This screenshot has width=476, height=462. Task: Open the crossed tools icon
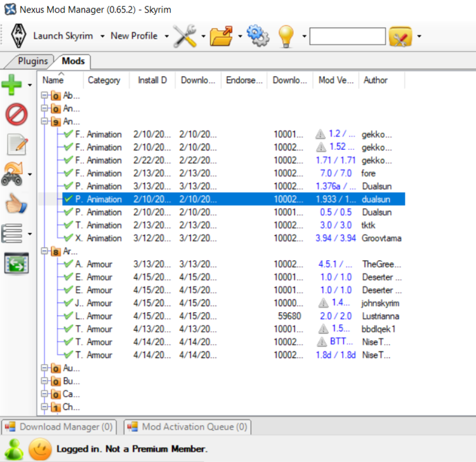(x=185, y=36)
